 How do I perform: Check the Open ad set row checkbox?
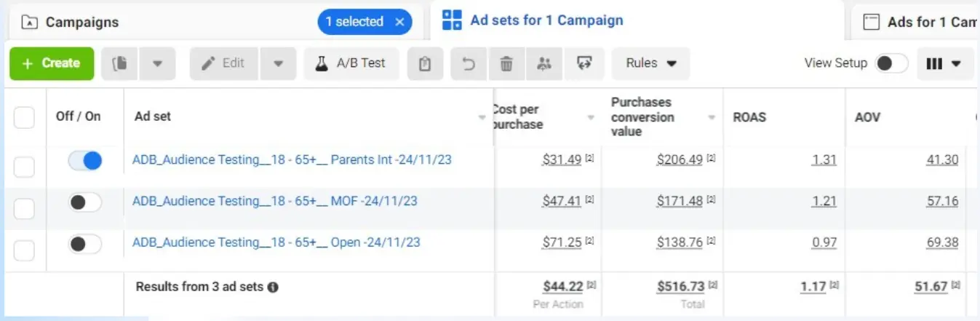(24, 250)
